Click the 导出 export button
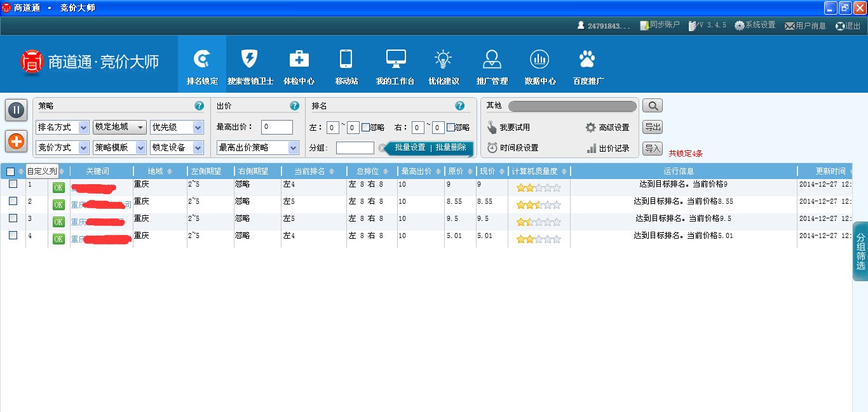The height and width of the screenshot is (412, 868). pos(652,126)
